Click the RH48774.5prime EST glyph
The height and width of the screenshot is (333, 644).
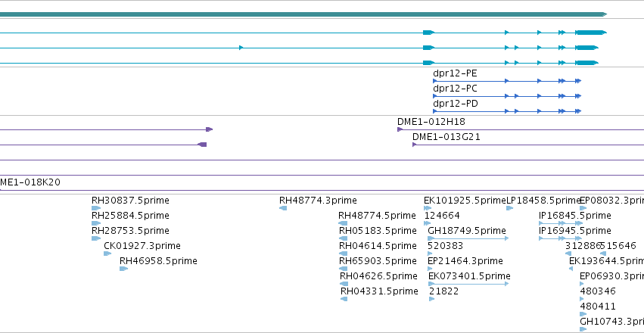343,223
